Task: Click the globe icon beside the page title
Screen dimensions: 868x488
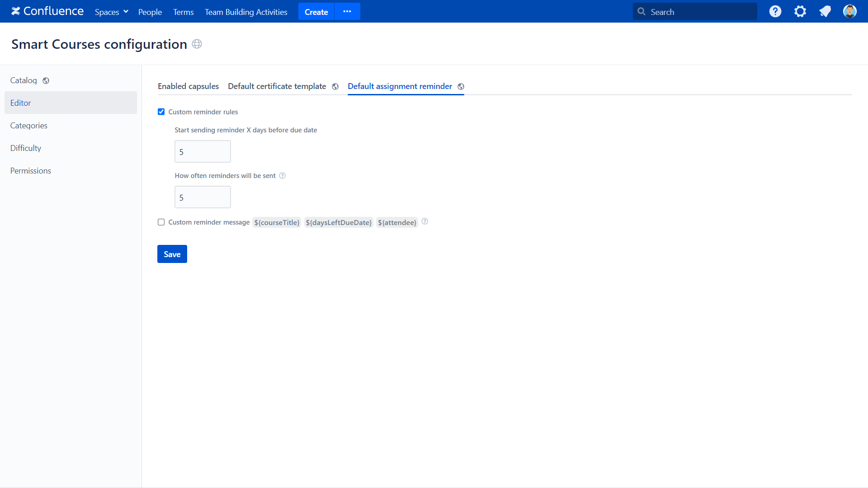Action: click(197, 44)
